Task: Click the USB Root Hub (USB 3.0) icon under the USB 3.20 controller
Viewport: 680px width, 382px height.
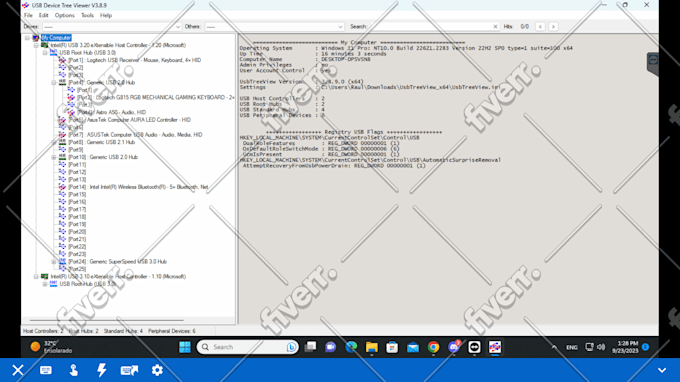Action: (53, 52)
